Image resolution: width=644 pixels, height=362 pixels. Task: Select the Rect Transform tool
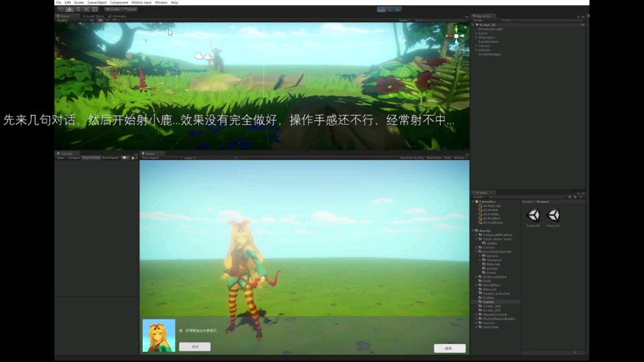pyautogui.click(x=95, y=9)
